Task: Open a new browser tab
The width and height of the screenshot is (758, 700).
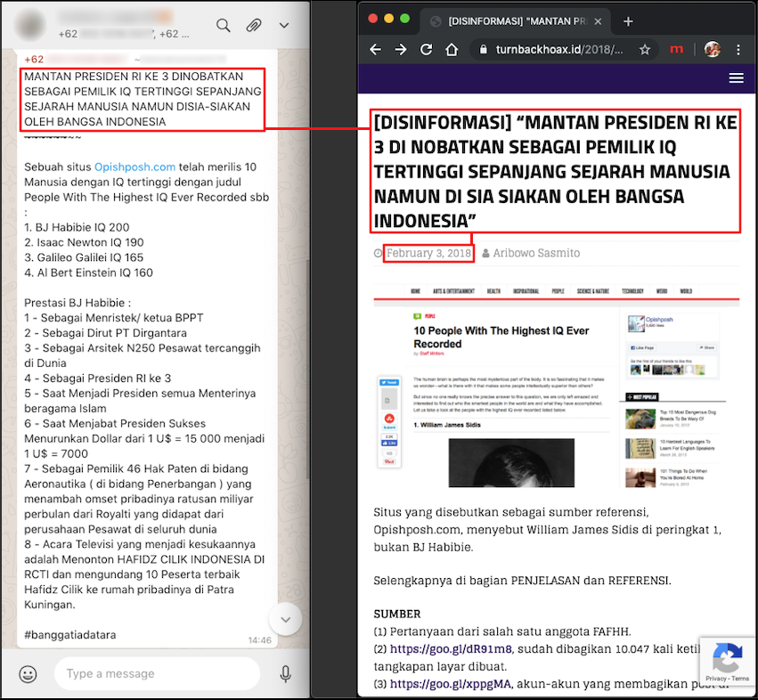Action: point(628,21)
